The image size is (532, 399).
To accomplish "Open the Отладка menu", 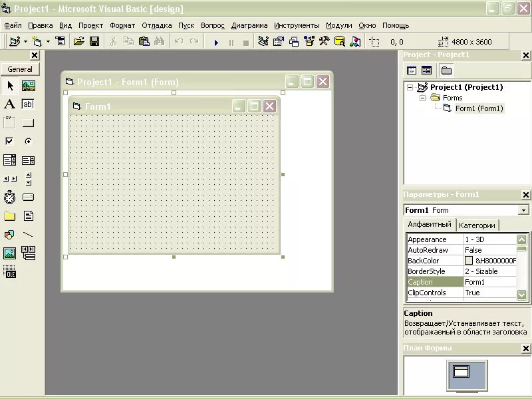I will 157,26.
